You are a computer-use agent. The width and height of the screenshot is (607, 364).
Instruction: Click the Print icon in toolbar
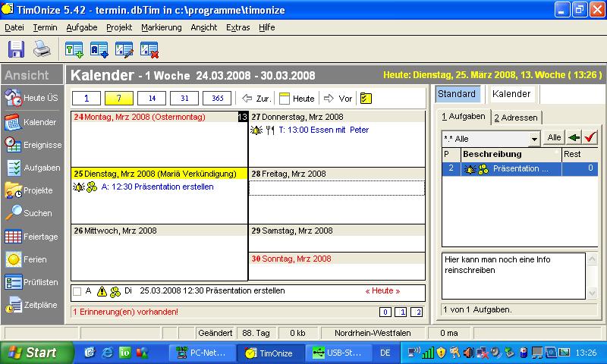tap(41, 49)
